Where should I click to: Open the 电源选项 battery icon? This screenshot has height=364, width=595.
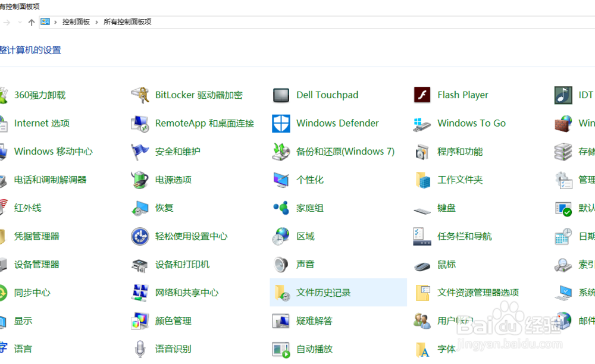point(140,180)
